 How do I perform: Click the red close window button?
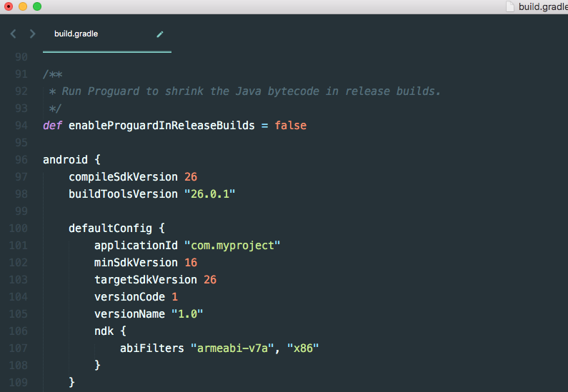point(9,6)
